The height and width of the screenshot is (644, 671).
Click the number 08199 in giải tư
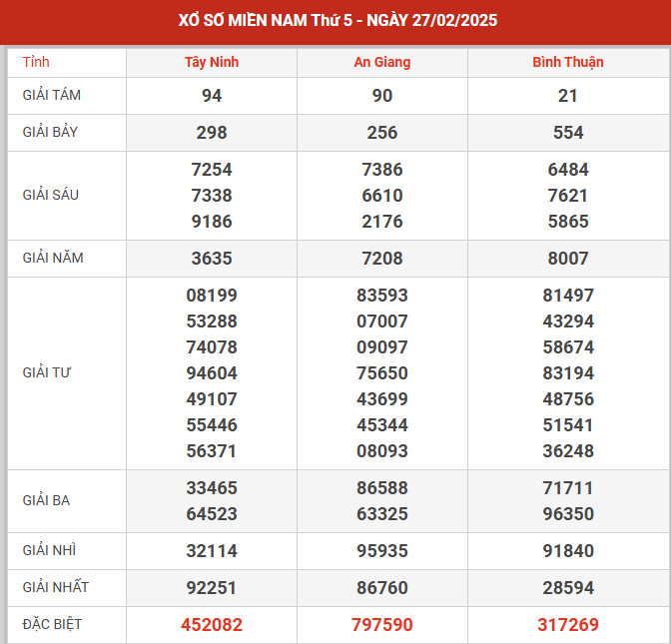[212, 296]
